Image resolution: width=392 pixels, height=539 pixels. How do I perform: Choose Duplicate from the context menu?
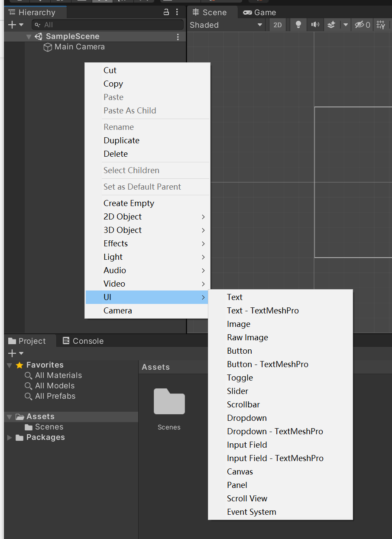coord(121,140)
